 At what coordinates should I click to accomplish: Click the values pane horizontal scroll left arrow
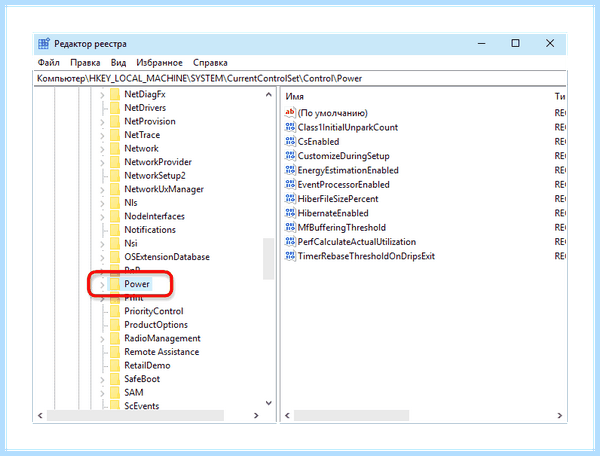point(287,415)
